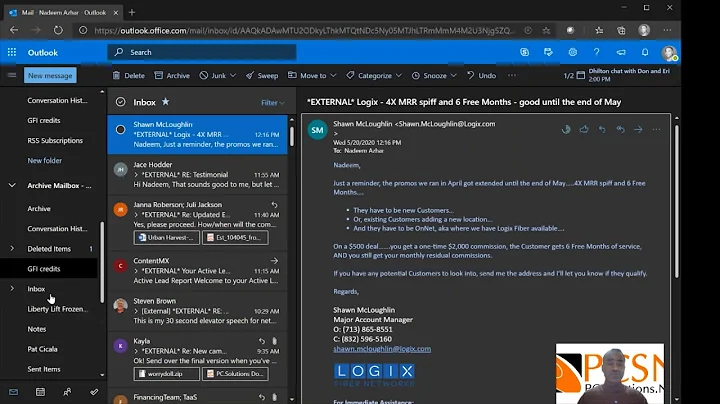The image size is (720, 404).
Task: Switch to the To Do module icon
Action: 94,392
